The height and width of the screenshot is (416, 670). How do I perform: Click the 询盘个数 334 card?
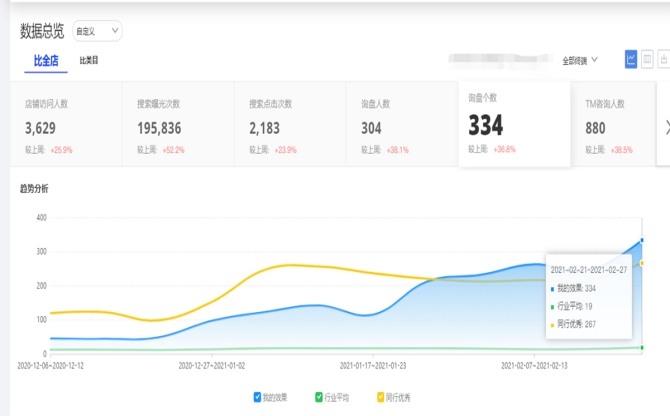click(513, 124)
